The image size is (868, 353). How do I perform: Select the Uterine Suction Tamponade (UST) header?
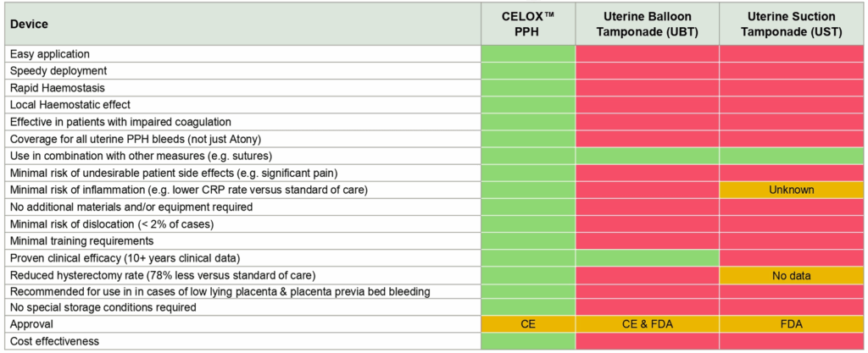point(793,25)
